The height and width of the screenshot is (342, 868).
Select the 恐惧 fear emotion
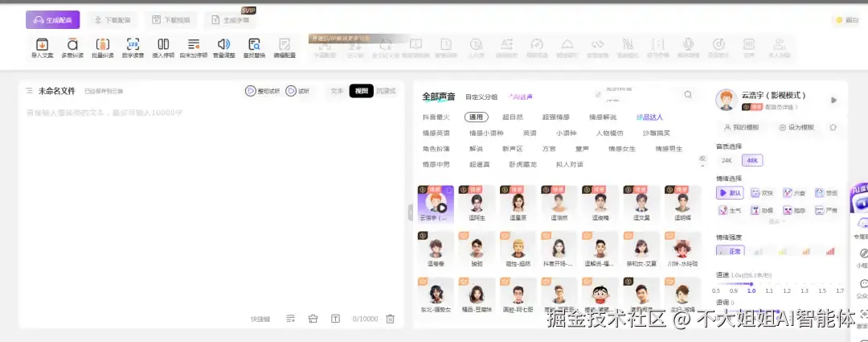762,211
